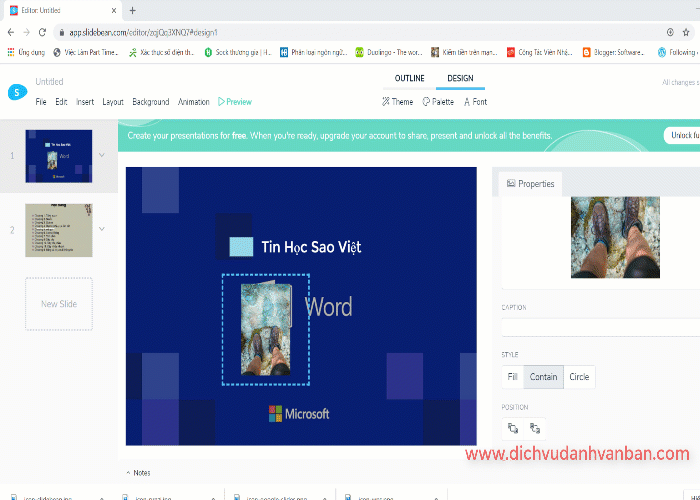
Task: Set image style to Fill
Action: 512,377
